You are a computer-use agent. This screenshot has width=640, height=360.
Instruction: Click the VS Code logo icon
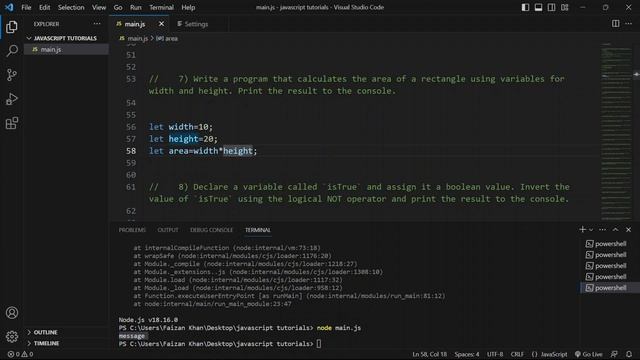click(9, 7)
